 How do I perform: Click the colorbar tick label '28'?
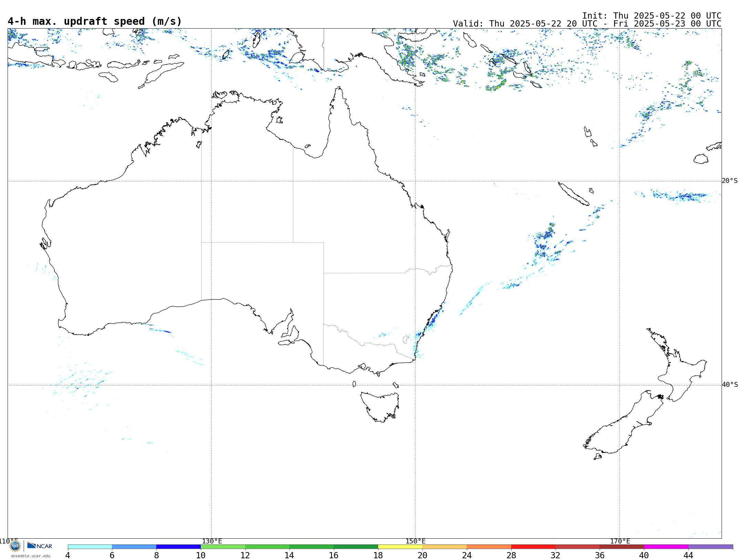(511, 555)
